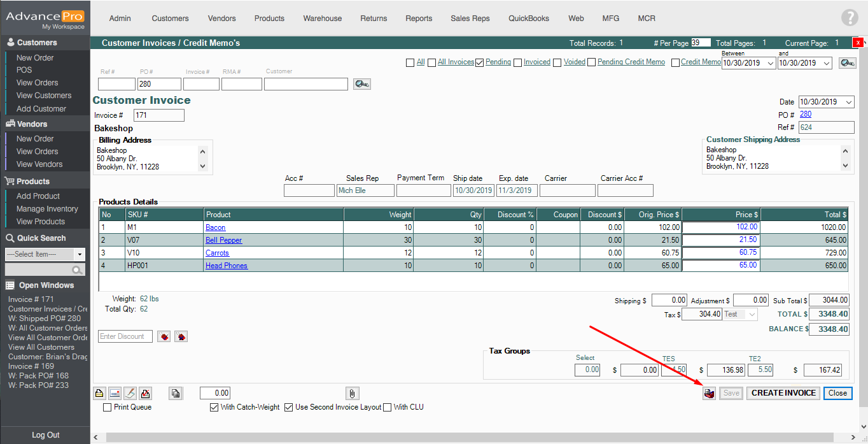
Task: Tick the Invoiced filter checkbox
Action: coord(518,62)
